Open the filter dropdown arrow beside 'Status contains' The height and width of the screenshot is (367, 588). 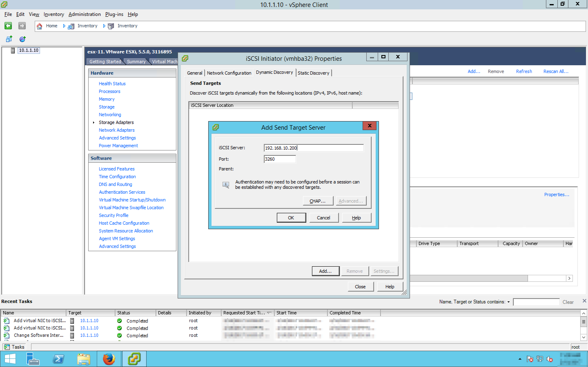click(x=509, y=302)
